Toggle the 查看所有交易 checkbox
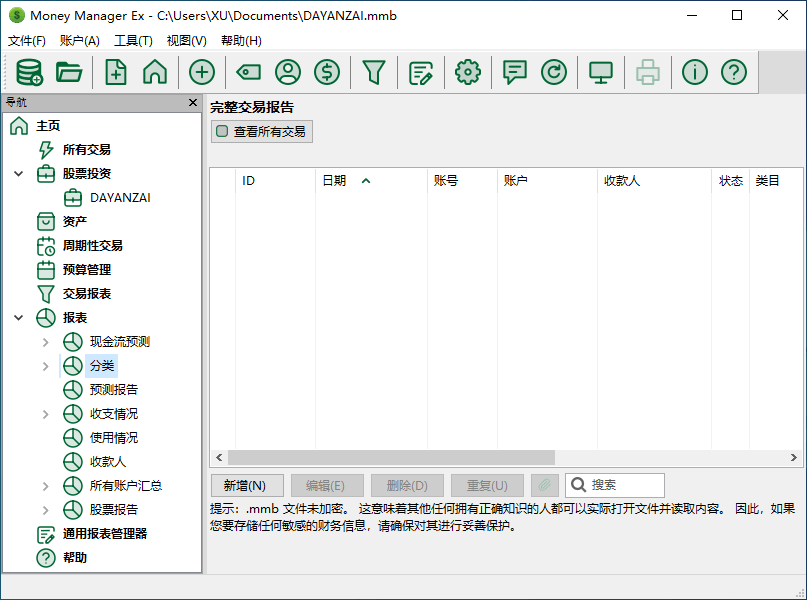Viewport: 807px width, 600px height. pyautogui.click(x=222, y=131)
